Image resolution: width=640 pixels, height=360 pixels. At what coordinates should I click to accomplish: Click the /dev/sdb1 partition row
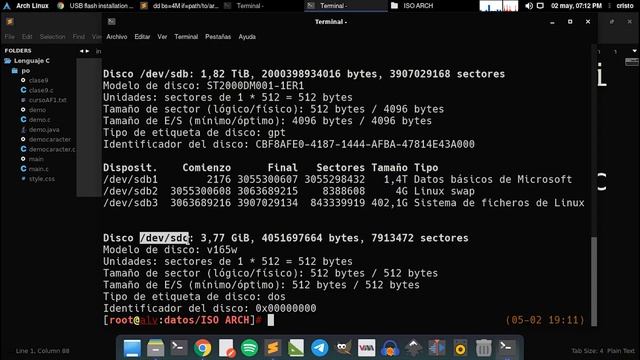click(338, 179)
